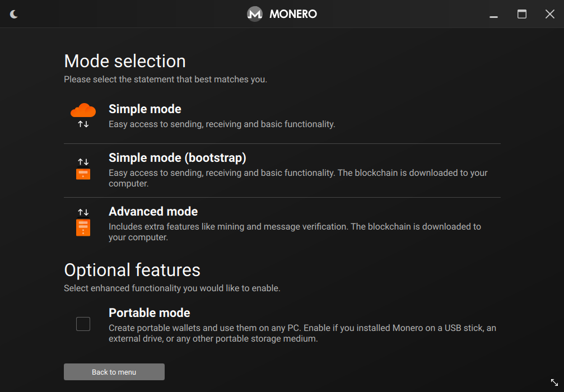564x392 pixels.
Task: Click the MONERO wordmark in the title bar
Action: coord(293,14)
